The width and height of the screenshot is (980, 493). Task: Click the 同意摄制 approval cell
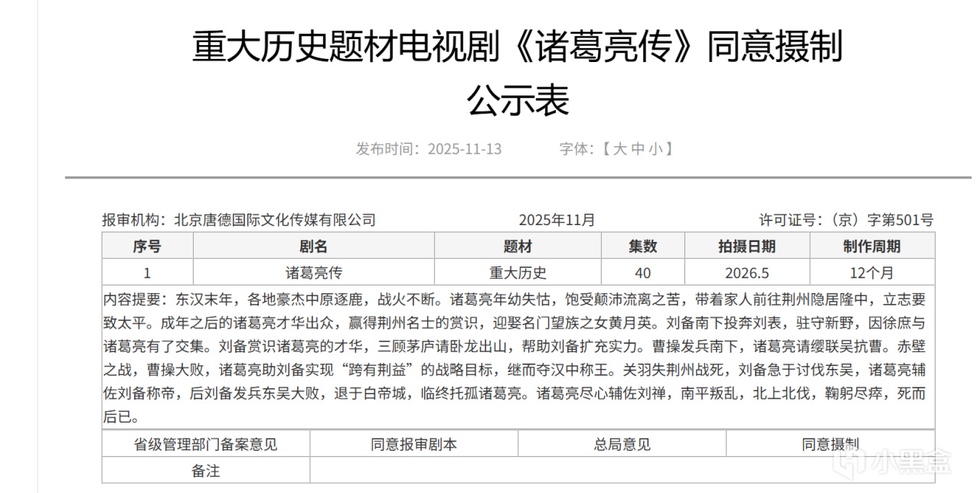(831, 444)
